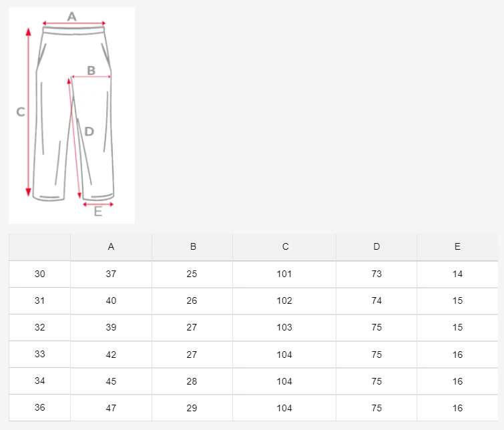Click size 30 row label
Viewport: 504px width, 430px height.
39,274
